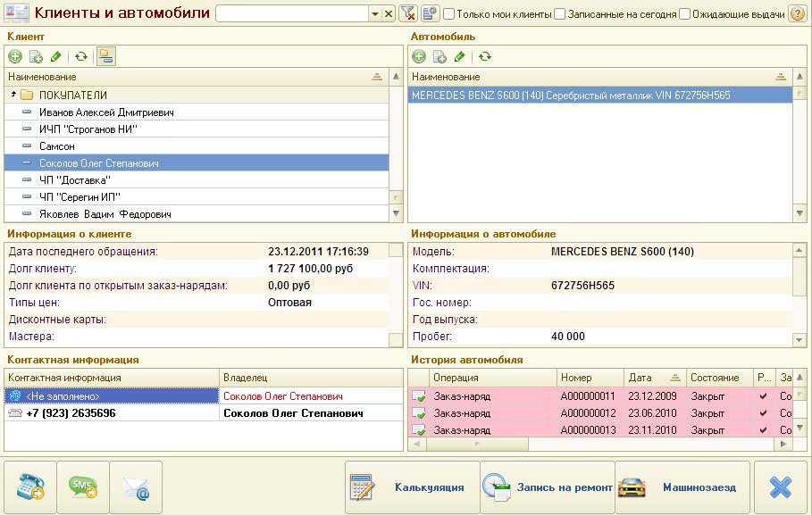Click the Оптовая price type value
The height and width of the screenshot is (516, 812).
click(289, 303)
